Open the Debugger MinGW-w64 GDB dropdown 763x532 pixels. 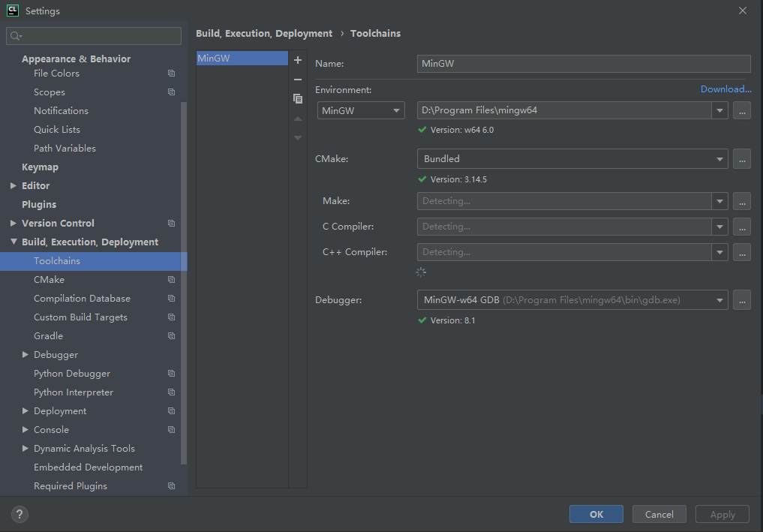coord(572,300)
